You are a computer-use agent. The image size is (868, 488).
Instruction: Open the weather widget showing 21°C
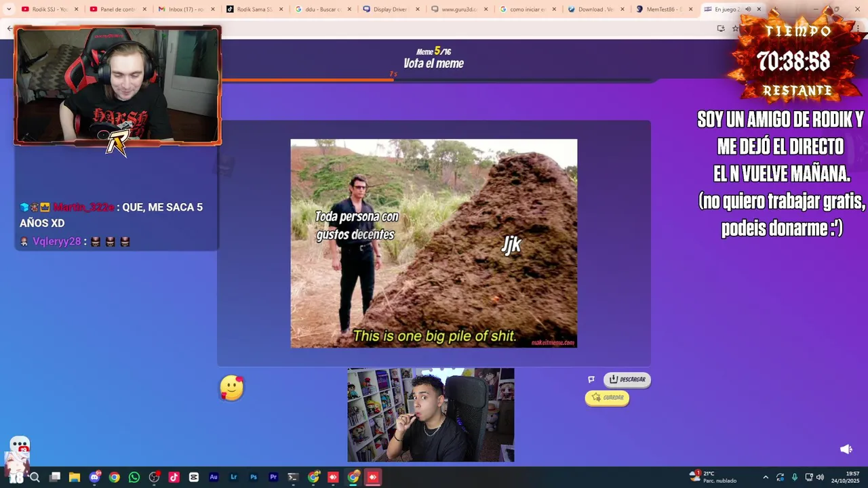(713, 477)
